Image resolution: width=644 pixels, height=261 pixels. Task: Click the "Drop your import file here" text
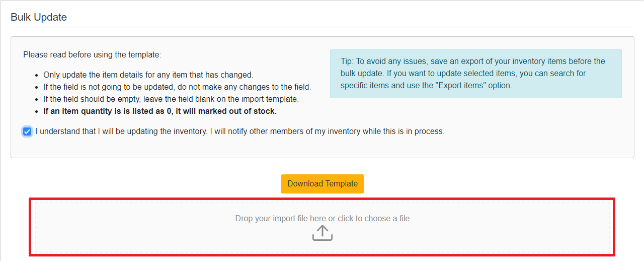coord(280,219)
